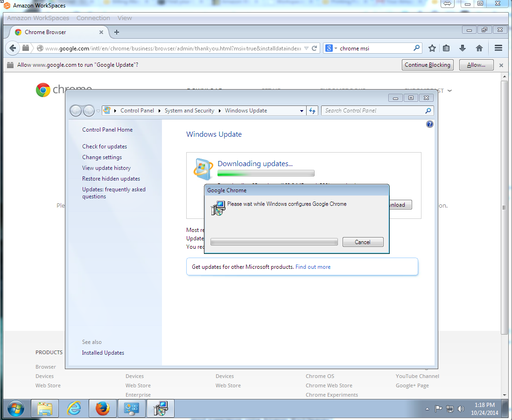Open the Connection menu
Viewport: 512px width, 420px height.
tap(93, 18)
